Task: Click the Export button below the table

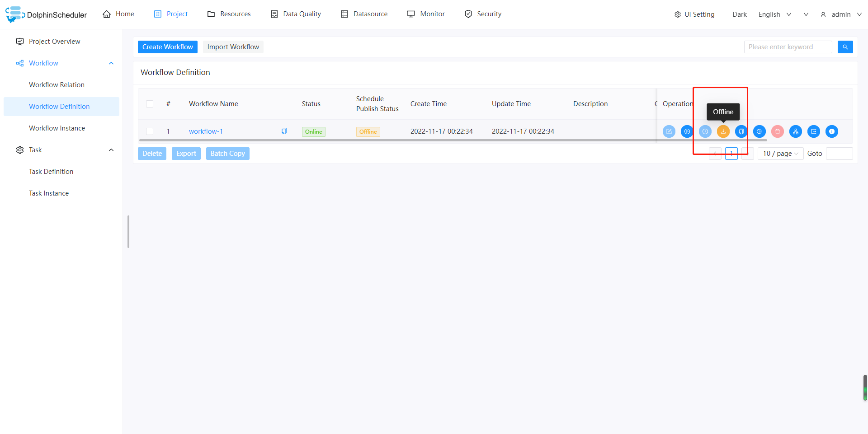Action: pyautogui.click(x=186, y=154)
